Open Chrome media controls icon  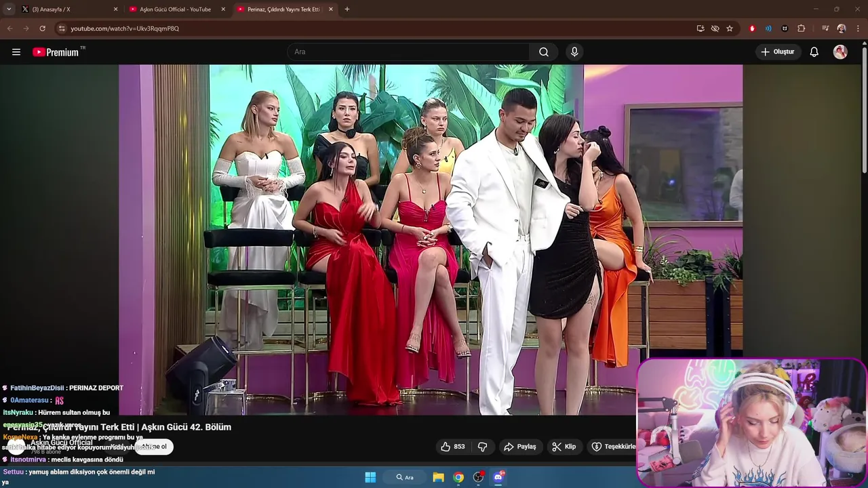825,28
